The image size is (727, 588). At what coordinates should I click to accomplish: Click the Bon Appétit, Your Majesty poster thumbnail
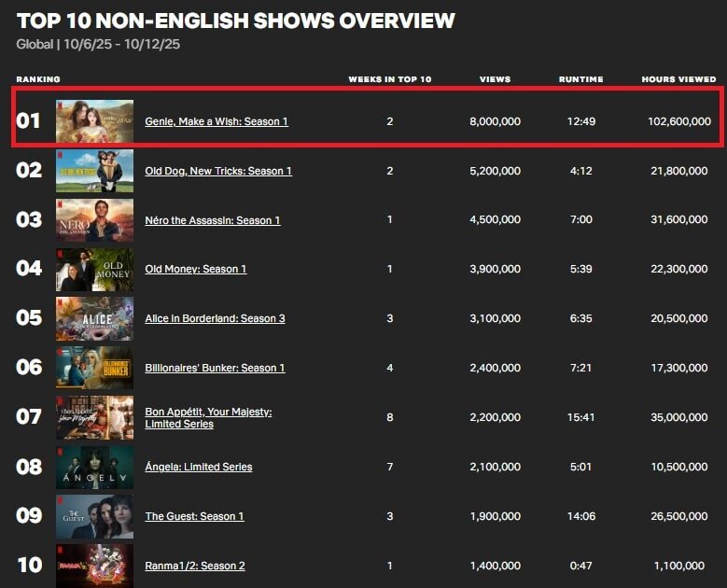click(x=94, y=418)
